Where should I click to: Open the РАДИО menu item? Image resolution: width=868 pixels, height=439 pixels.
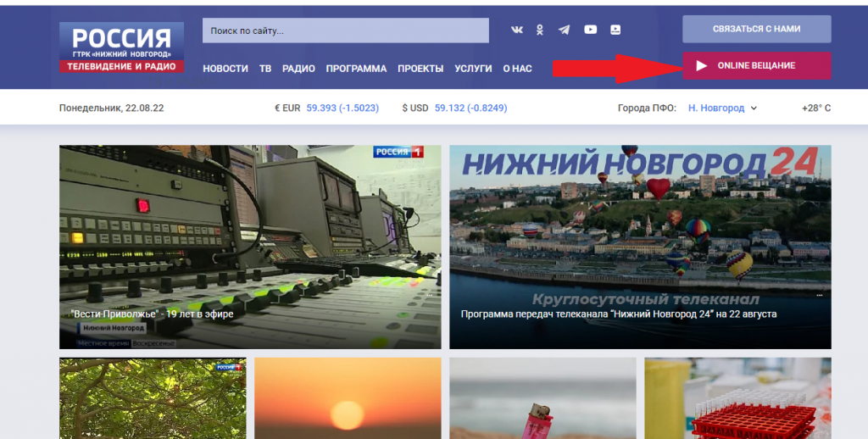click(x=298, y=69)
